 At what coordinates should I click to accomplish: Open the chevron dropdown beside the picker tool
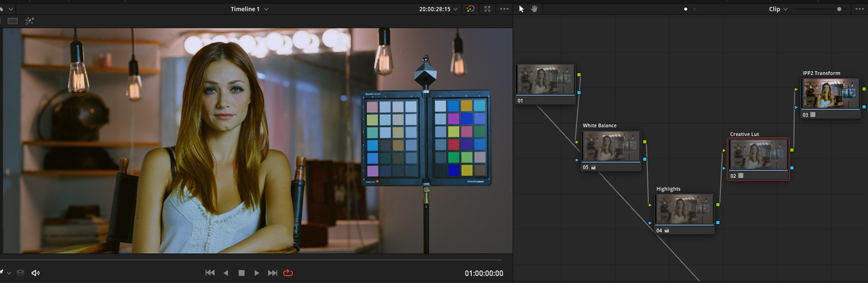click(8, 273)
